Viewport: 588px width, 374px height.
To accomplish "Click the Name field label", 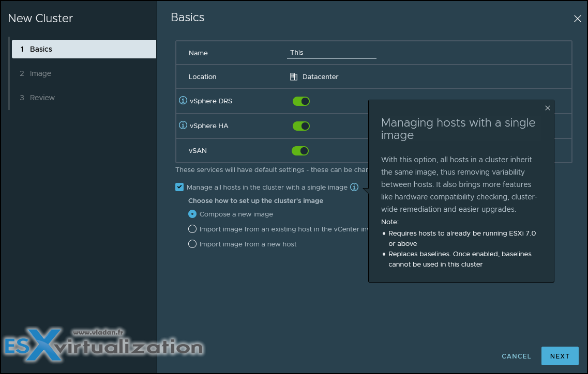I will (198, 53).
